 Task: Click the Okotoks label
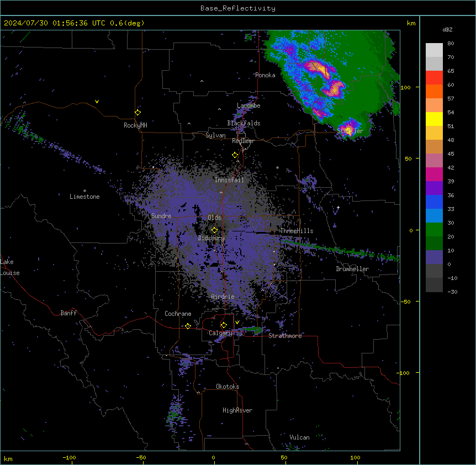point(228,387)
